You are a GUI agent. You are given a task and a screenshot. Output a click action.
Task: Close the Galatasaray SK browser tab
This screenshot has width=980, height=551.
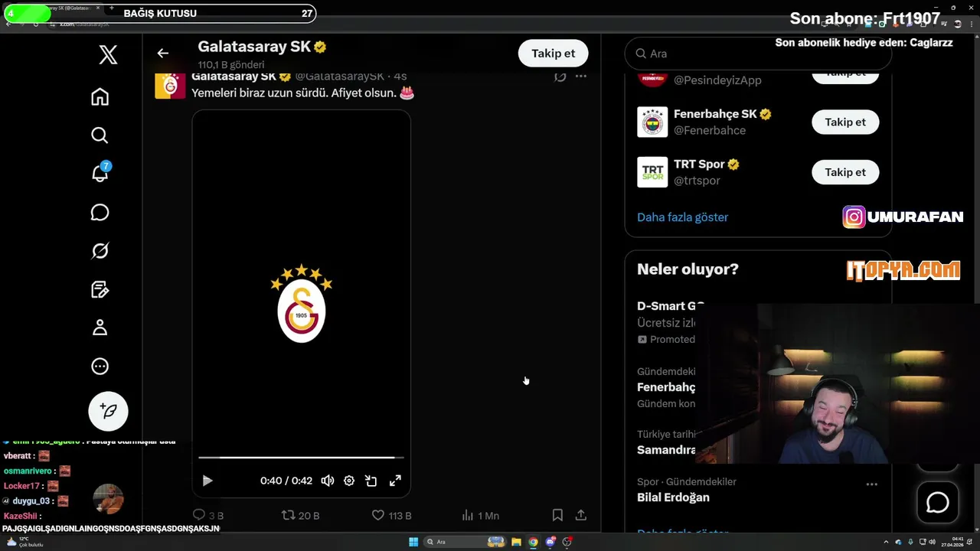97,8
